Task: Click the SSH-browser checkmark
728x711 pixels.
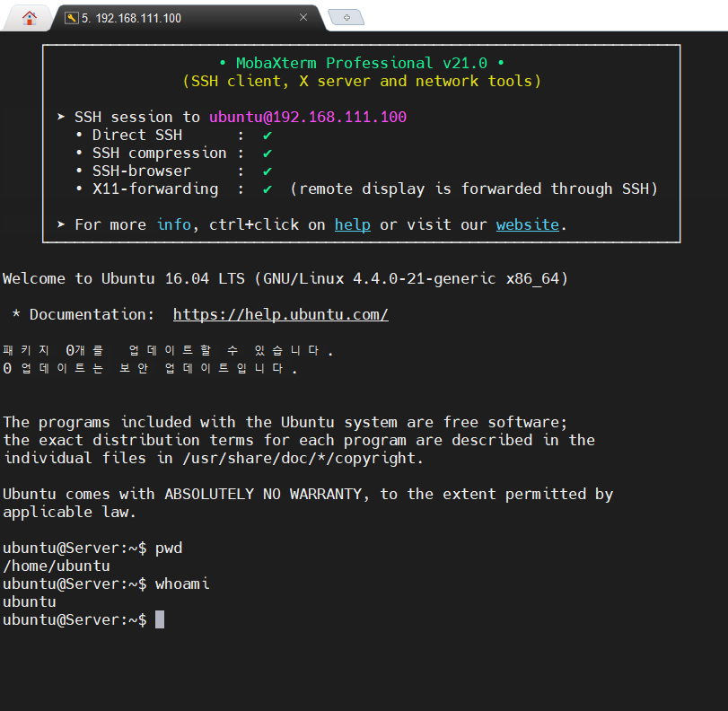Action: click(x=267, y=171)
